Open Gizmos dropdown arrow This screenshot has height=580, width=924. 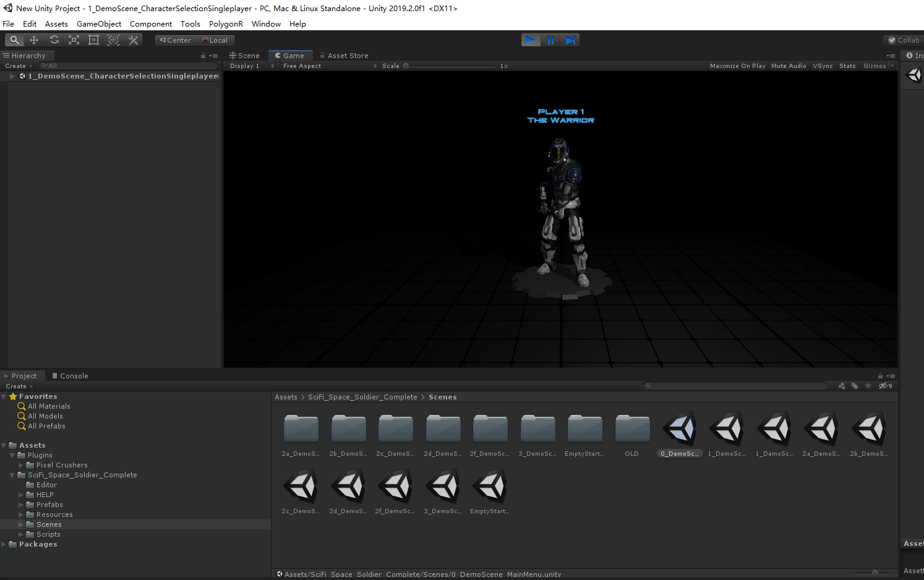point(892,66)
